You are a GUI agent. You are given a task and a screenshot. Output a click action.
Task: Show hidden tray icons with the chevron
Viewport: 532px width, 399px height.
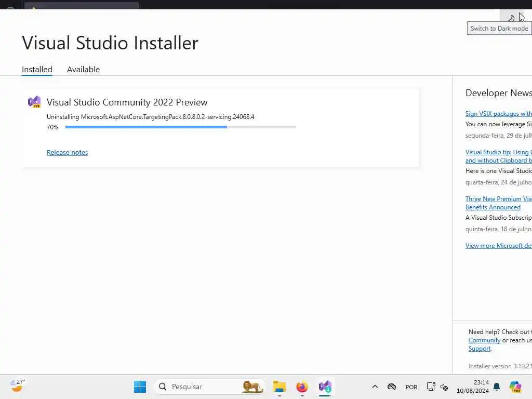[375, 387]
